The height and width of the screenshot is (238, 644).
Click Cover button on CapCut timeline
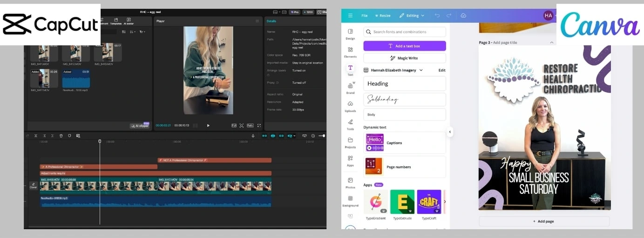[34, 186]
